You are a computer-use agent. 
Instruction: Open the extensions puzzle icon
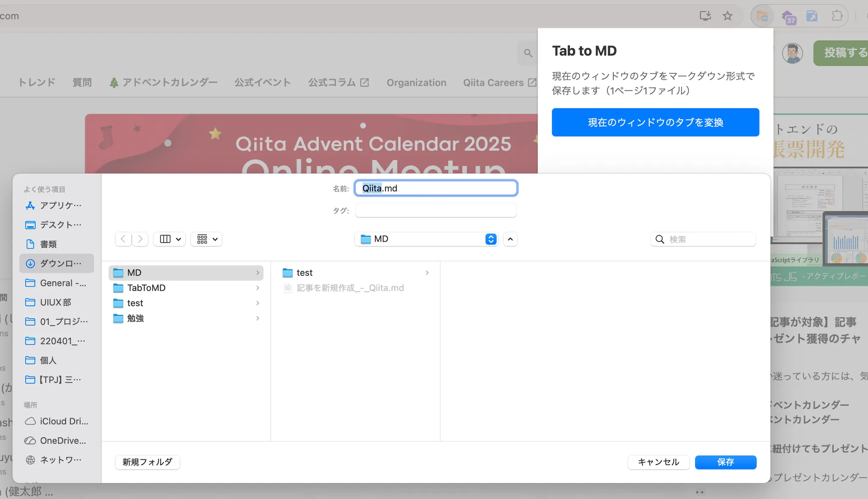(x=837, y=16)
